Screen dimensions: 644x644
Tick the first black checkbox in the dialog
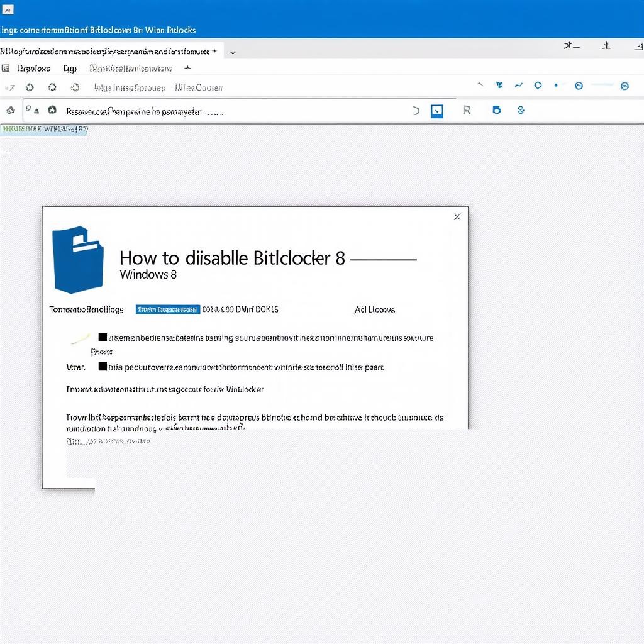coord(103,337)
